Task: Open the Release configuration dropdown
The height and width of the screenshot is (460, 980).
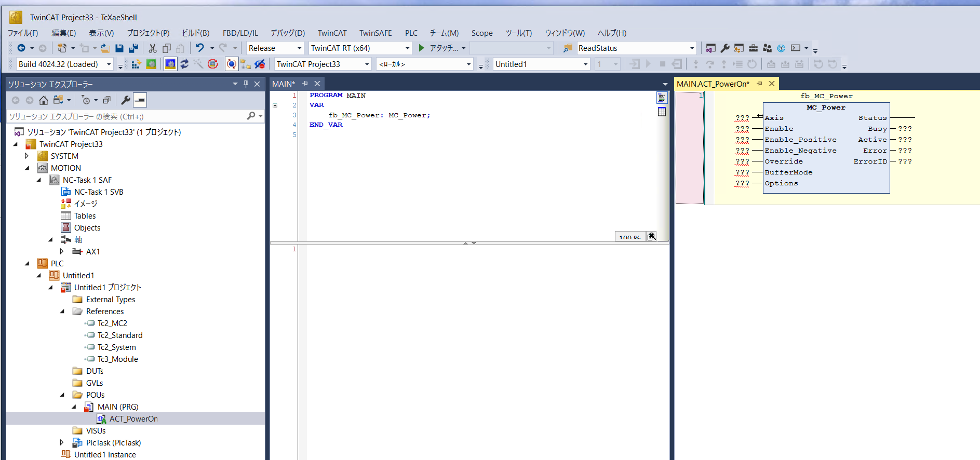Action: [x=299, y=48]
